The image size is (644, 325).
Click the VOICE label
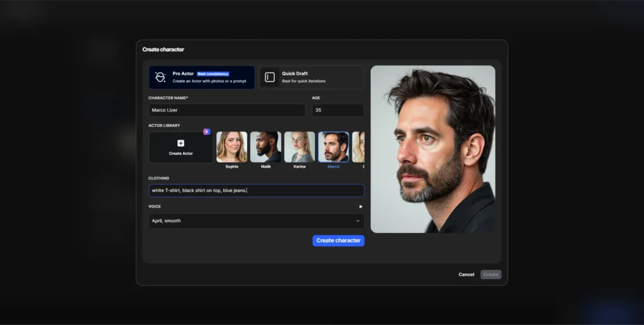(155, 207)
